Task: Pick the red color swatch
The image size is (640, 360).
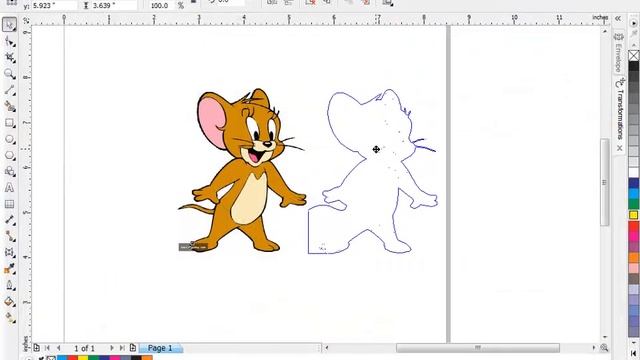Action: [x=633, y=226]
